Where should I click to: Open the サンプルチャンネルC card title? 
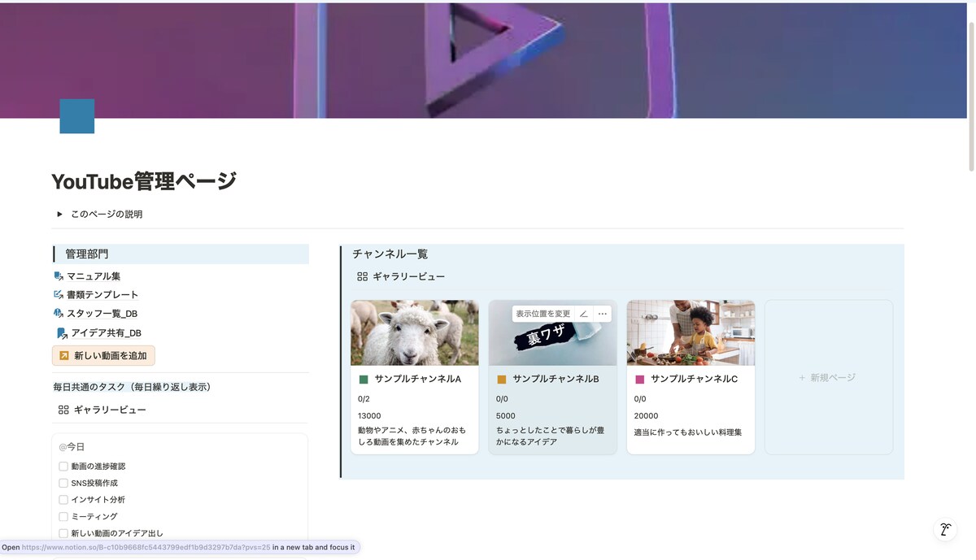(x=694, y=380)
